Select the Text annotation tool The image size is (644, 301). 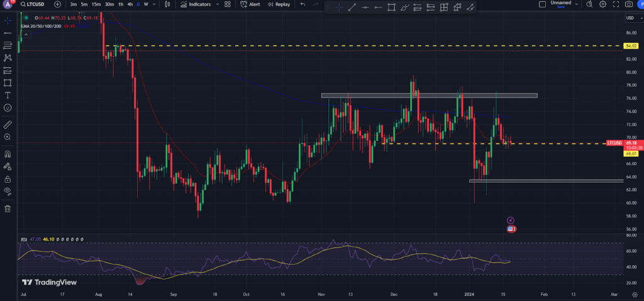click(x=8, y=95)
